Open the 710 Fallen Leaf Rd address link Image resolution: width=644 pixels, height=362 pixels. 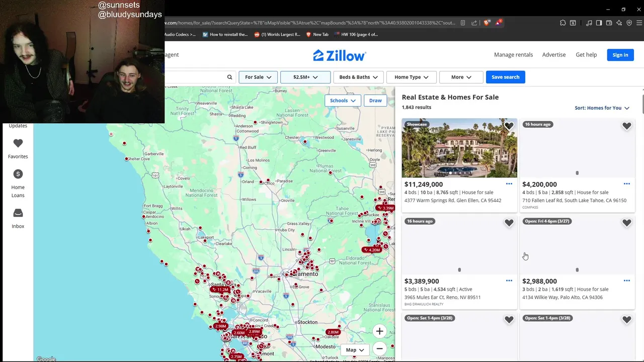point(574,201)
